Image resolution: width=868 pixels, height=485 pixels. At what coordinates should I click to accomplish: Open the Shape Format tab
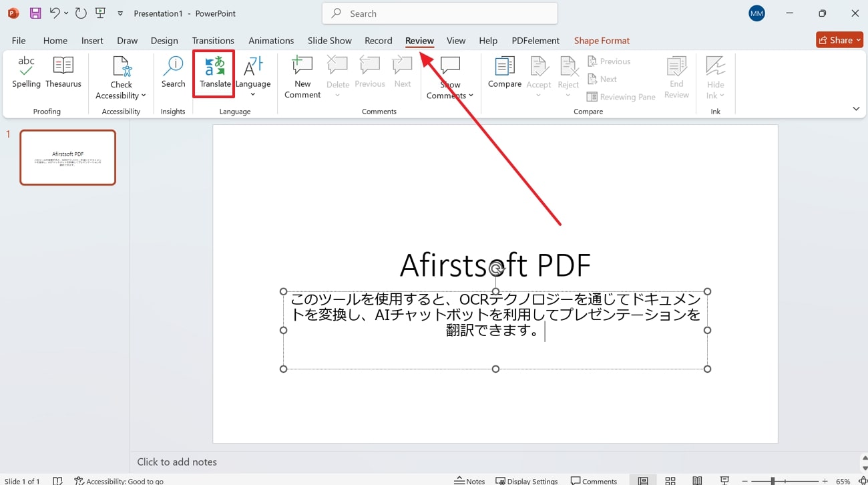602,41
